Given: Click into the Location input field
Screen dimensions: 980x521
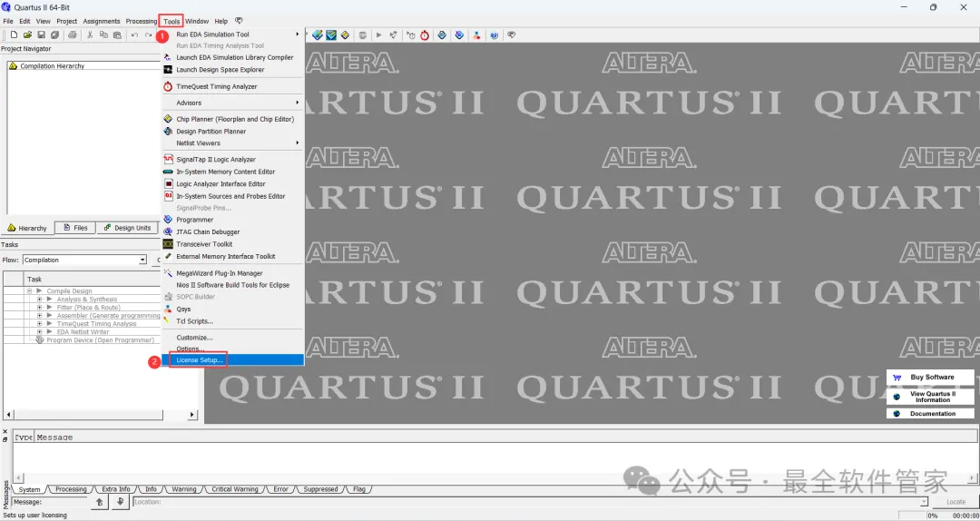Looking at the screenshot, I should pos(530,502).
